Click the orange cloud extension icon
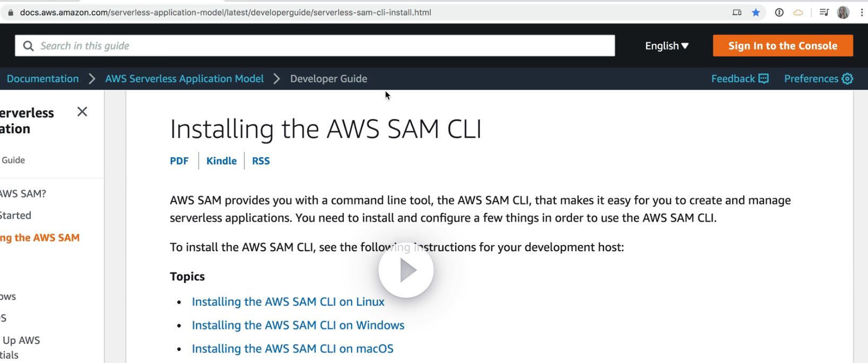The image size is (868, 363). pos(798,12)
